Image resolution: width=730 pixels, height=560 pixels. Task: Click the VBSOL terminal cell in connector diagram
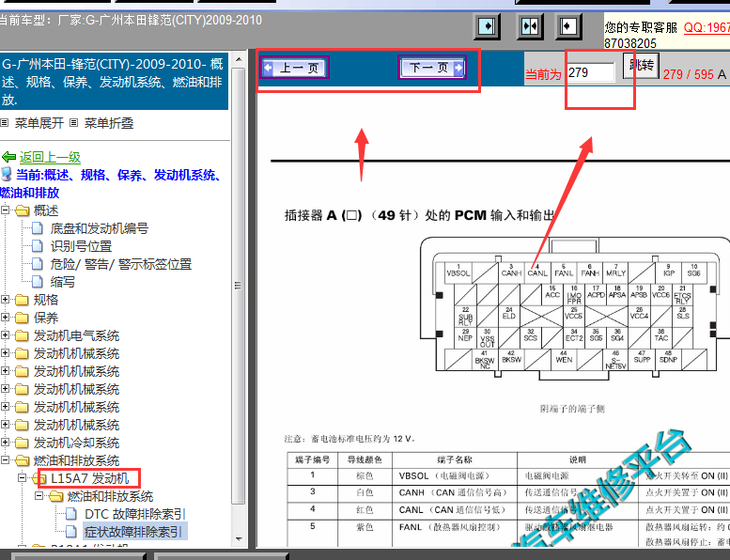point(458,272)
